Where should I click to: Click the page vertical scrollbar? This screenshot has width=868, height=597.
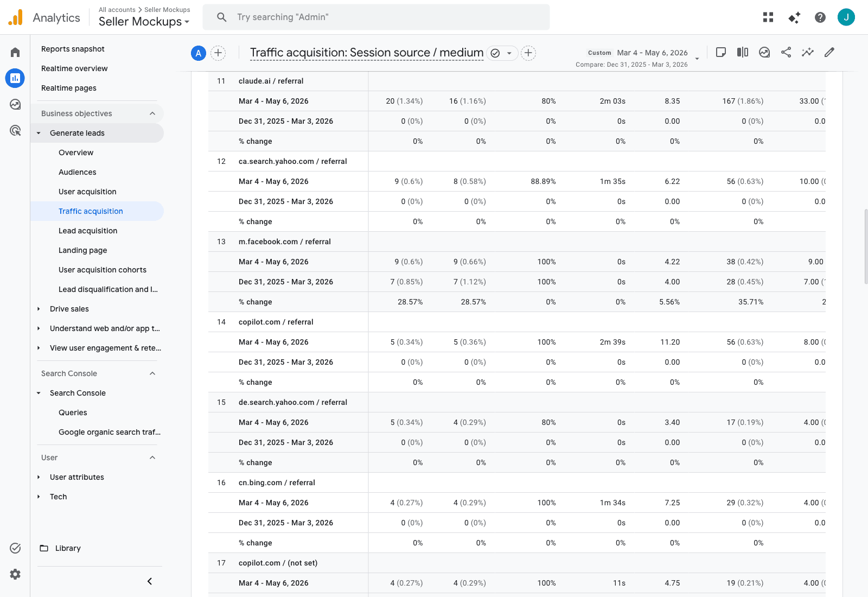coord(866,247)
